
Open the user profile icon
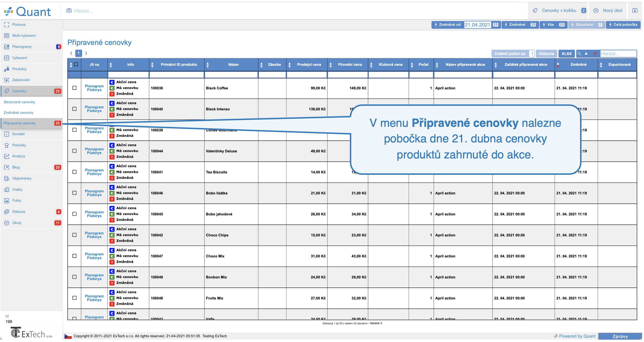pyautogui.click(x=635, y=11)
